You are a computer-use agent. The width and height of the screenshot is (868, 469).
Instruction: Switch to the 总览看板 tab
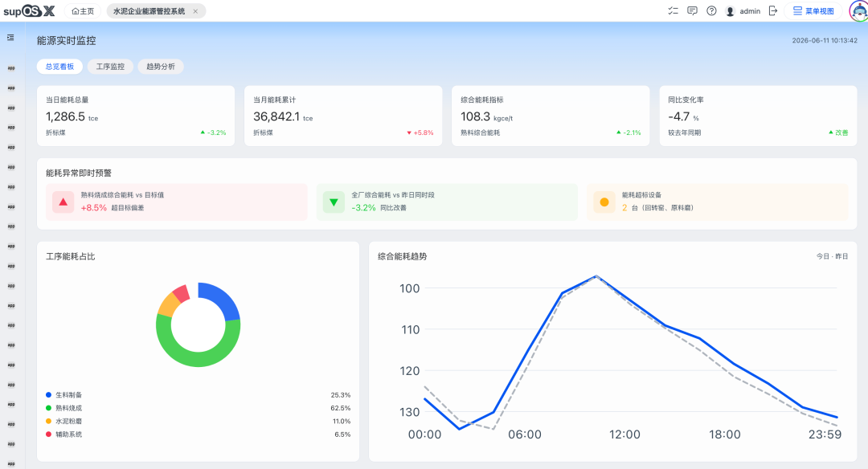tap(59, 67)
